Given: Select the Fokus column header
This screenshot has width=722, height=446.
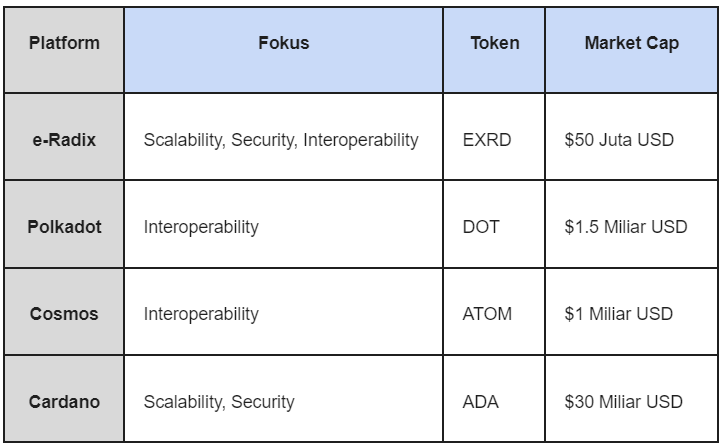Looking at the screenshot, I should click(x=284, y=50).
